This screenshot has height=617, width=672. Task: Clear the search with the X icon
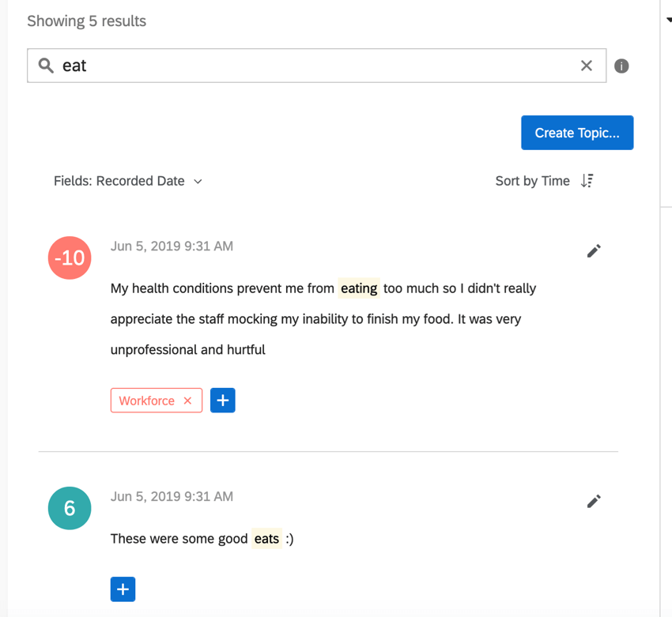click(587, 66)
